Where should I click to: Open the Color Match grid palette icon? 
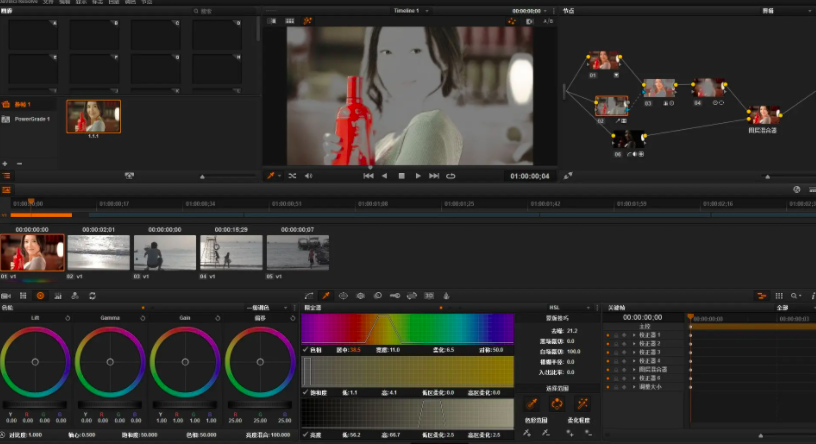[x=23, y=296]
